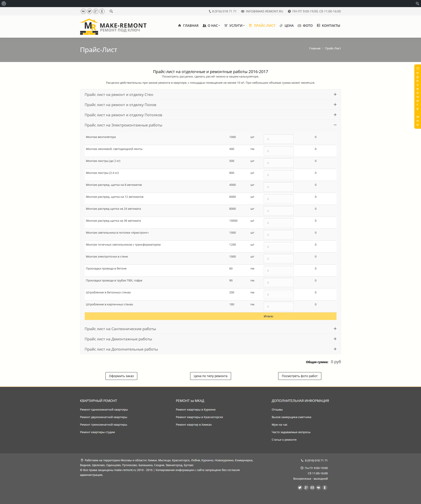
Task: Click quantity field for щитка на 8 автоматов
Action: pyautogui.click(x=278, y=187)
